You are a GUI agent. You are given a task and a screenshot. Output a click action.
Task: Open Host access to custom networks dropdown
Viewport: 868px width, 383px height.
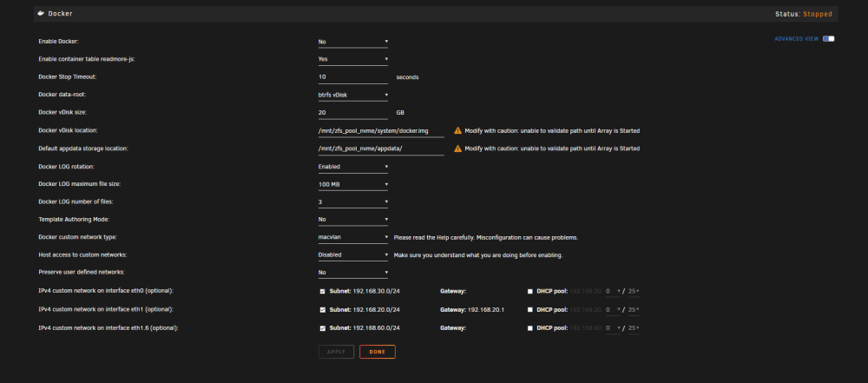tap(353, 255)
